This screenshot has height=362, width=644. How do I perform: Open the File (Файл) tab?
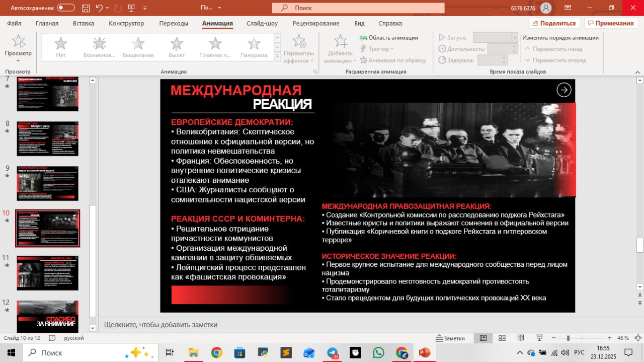click(14, 23)
